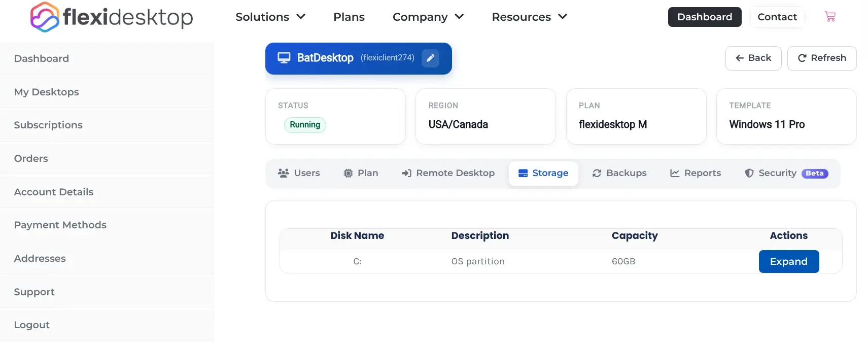Viewport: 868px width, 346px height.
Task: Click the pencil edit icon beside BatDesktop
Action: pos(430,58)
